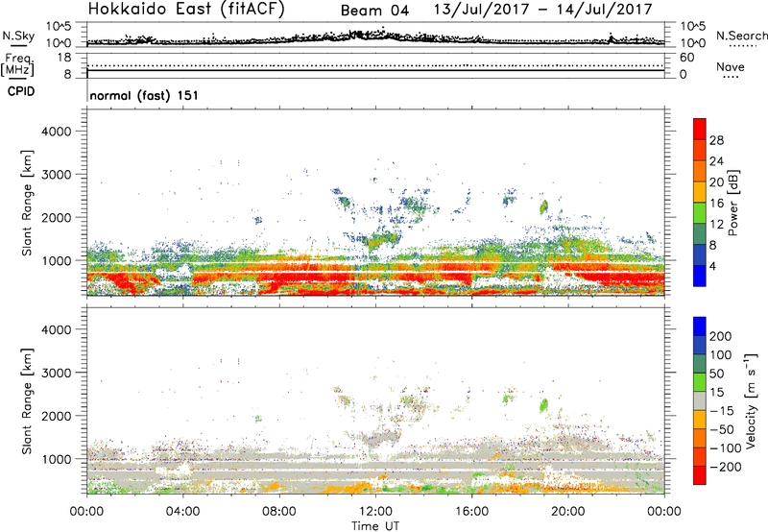
Task: Select the "Beam 04" label
Action: 374,11
